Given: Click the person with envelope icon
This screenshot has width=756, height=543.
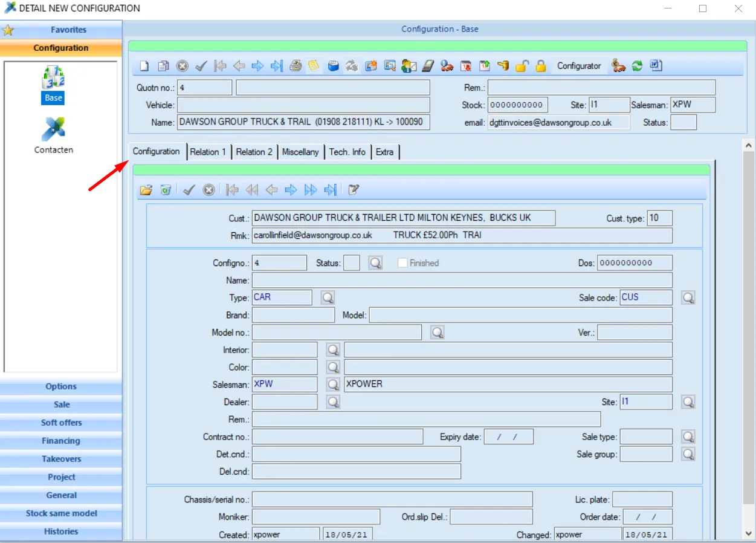Looking at the screenshot, I should [409, 67].
